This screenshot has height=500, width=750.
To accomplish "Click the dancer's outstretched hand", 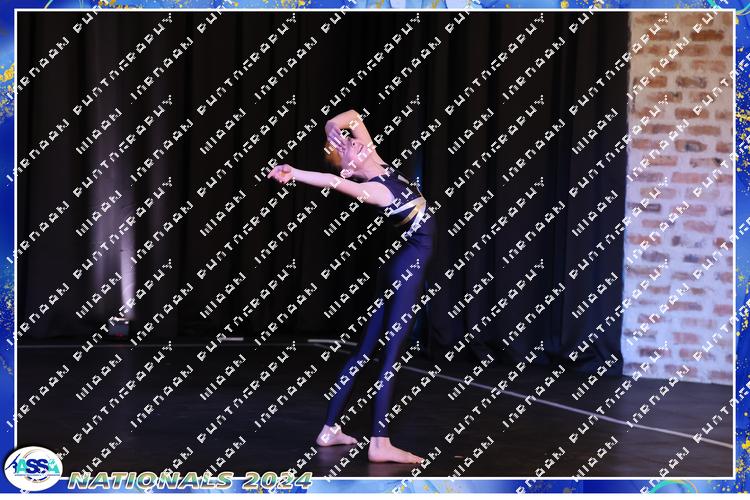I will [279, 173].
